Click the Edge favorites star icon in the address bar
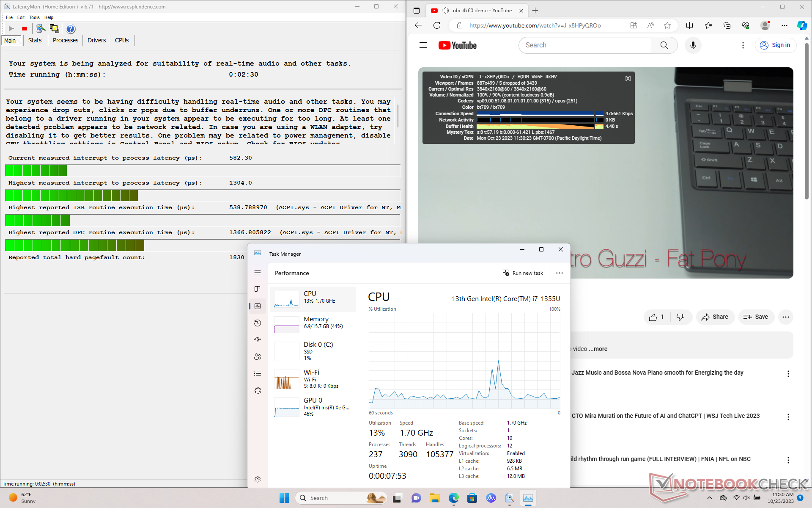 (667, 25)
